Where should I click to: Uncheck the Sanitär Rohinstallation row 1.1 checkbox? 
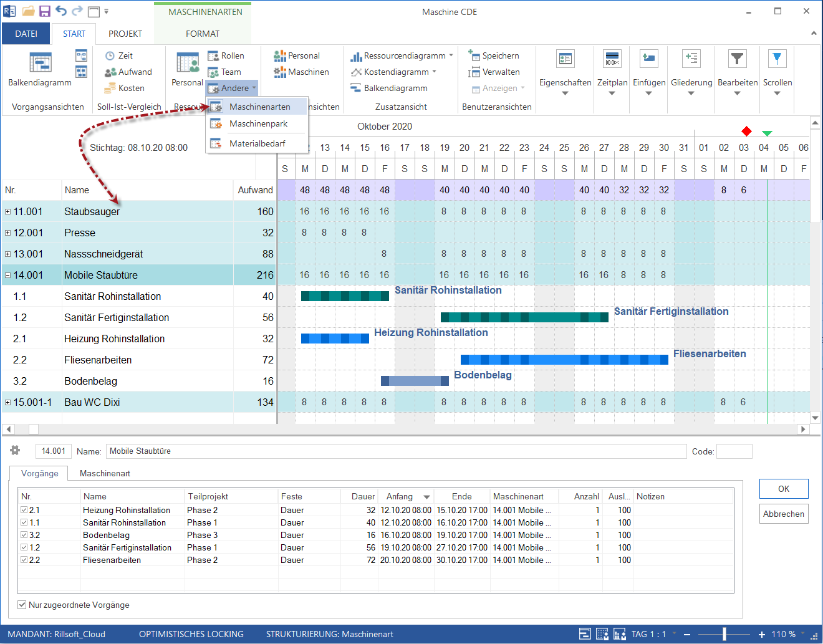[x=24, y=522]
